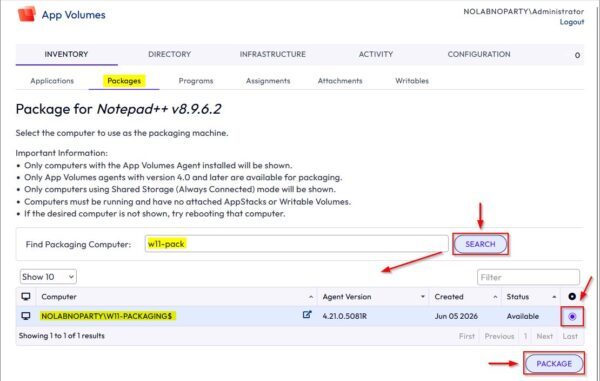Viewport: 600px width, 381px height.
Task: Open edit icon for W11-PACKAGING$ computer
Action: pyautogui.click(x=307, y=314)
